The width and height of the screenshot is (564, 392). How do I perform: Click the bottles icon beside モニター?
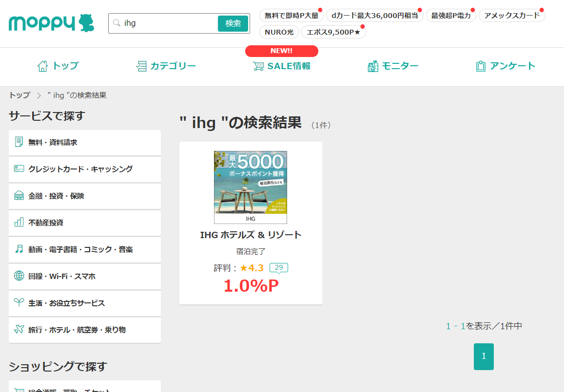tap(373, 66)
